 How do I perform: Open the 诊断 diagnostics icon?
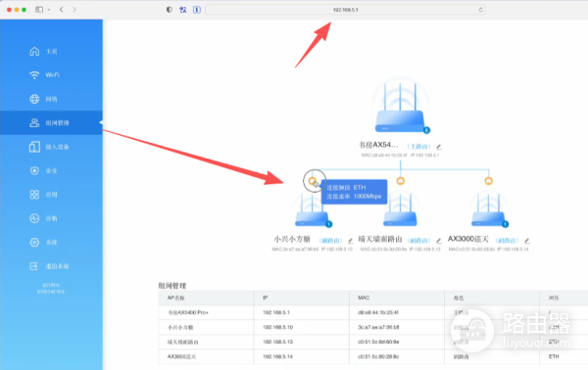pos(34,218)
